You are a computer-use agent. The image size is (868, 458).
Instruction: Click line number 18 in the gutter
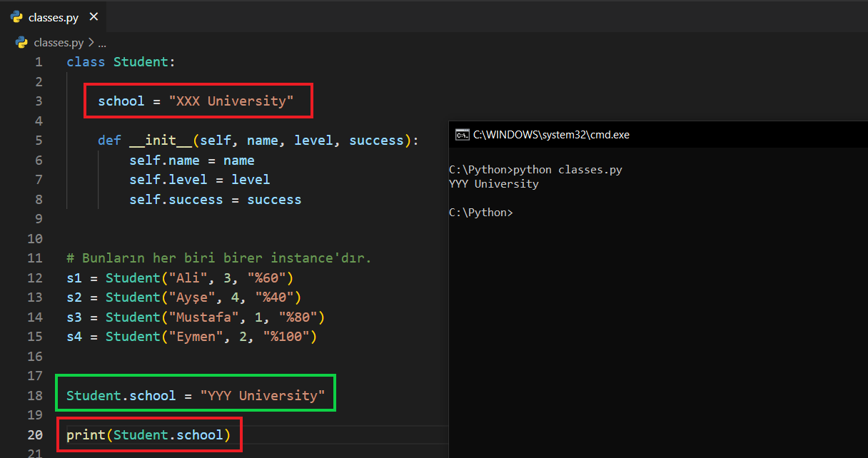(35, 395)
